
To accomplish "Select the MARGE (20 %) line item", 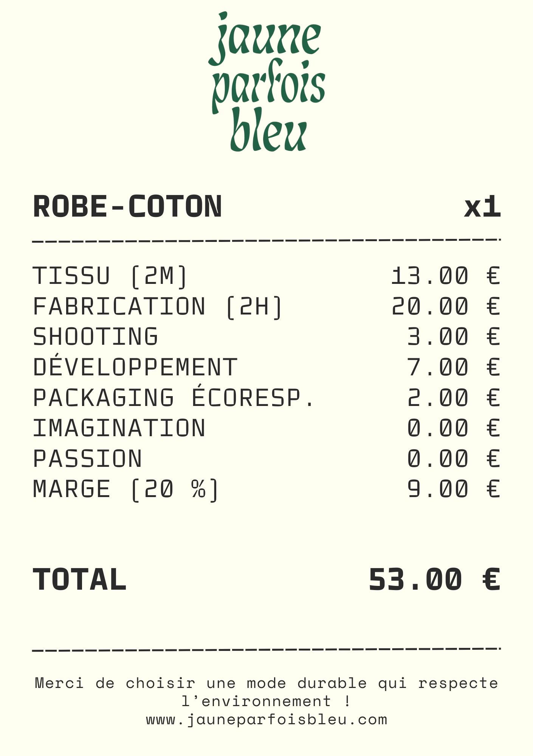I will coord(126,490).
